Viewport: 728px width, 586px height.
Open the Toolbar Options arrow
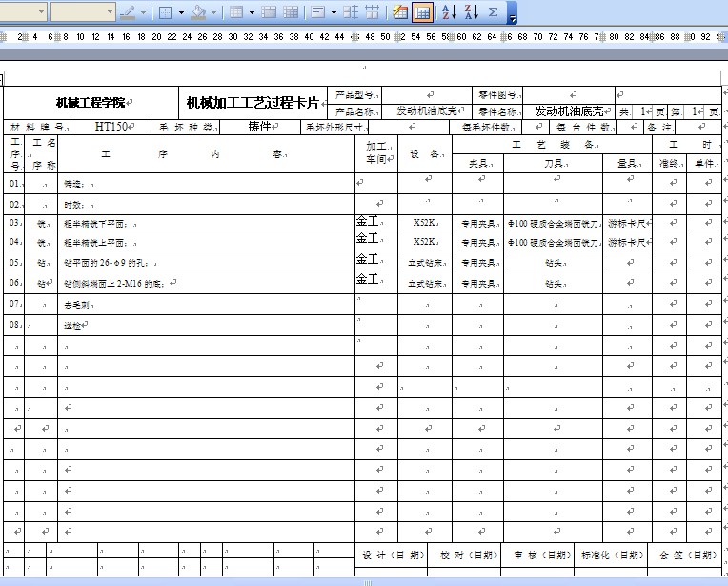(x=512, y=12)
